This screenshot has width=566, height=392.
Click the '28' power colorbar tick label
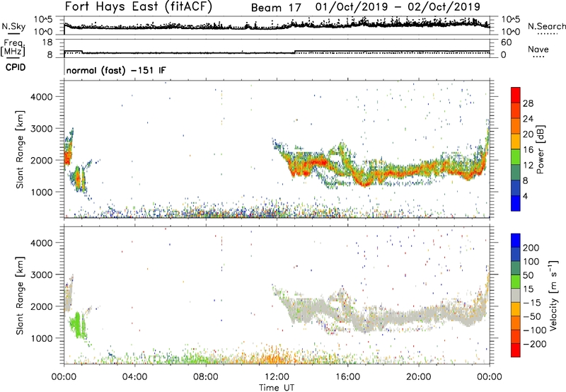point(528,103)
